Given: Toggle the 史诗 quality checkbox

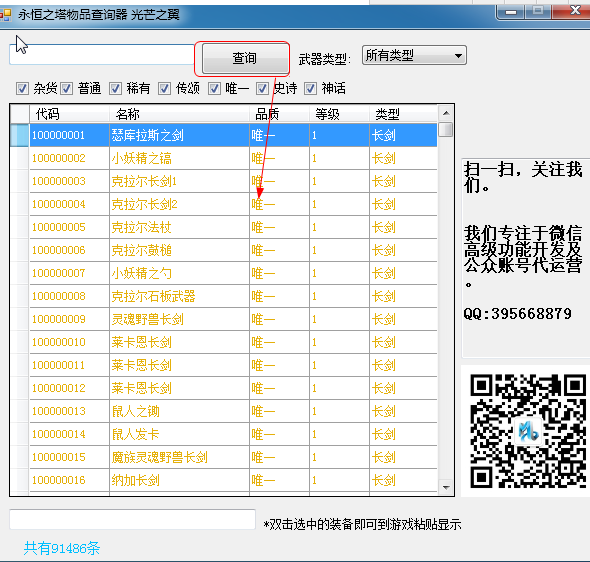Looking at the screenshot, I should coord(262,89).
